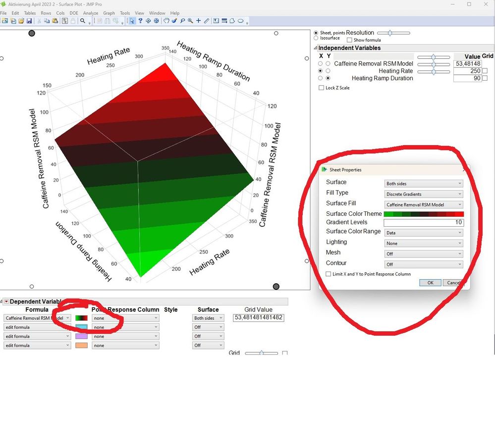This screenshot has height=448, width=495.
Task: Open the Caffeine Removal RSM Model formula dropdown
Action: click(37, 318)
